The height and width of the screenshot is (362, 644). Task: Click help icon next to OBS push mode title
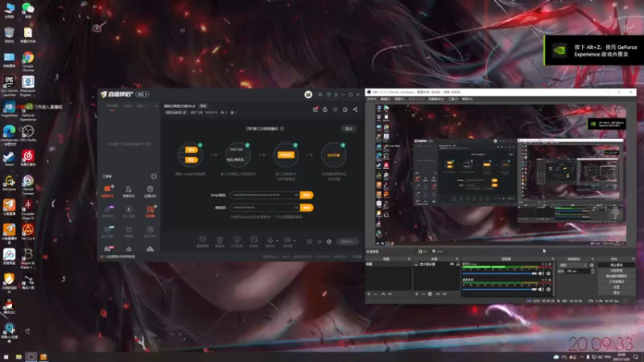(283, 129)
